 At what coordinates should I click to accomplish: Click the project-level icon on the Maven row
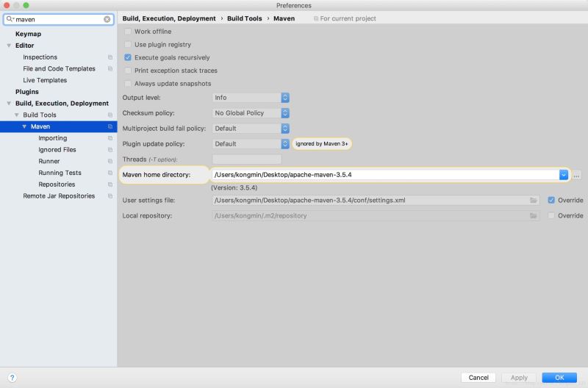tap(110, 126)
